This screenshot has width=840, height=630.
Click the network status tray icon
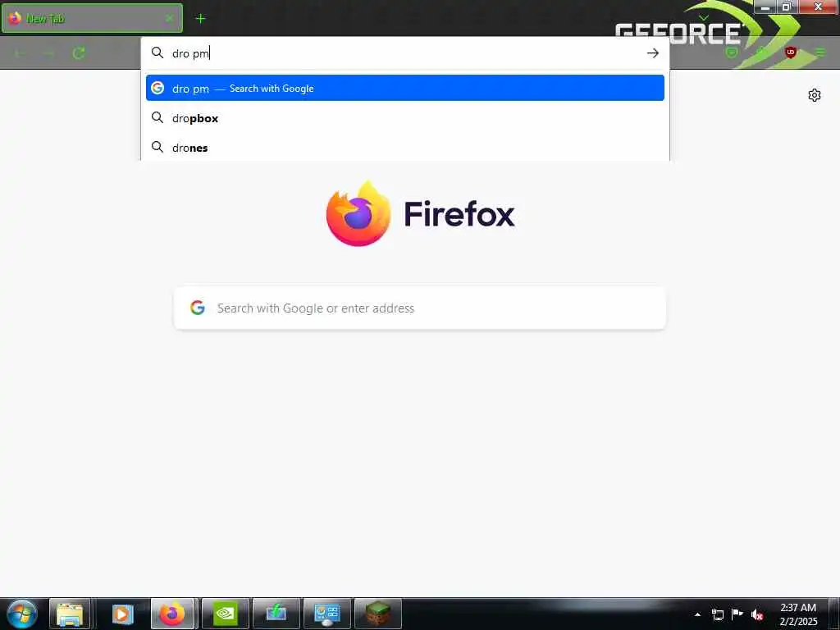(717, 614)
